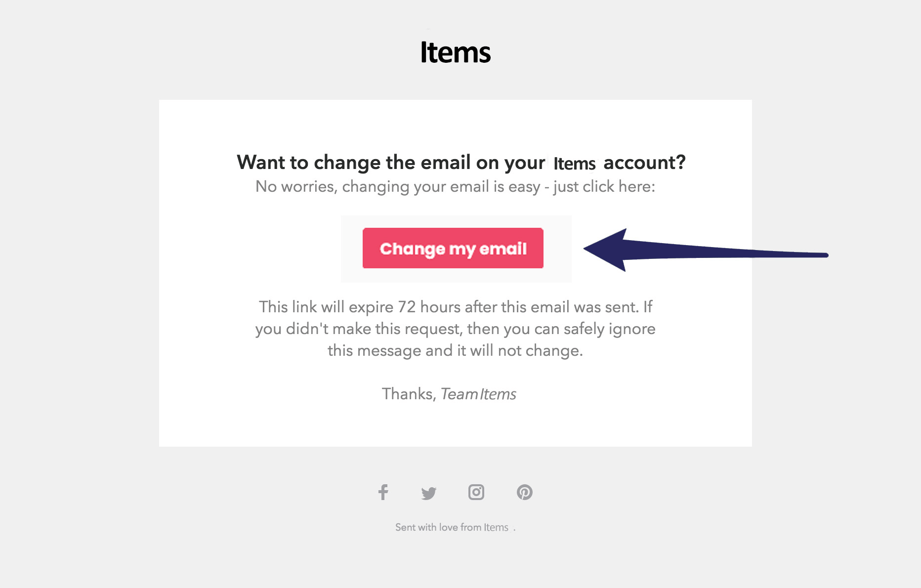Open the Twitter bird icon
The height and width of the screenshot is (588, 921).
pos(428,493)
